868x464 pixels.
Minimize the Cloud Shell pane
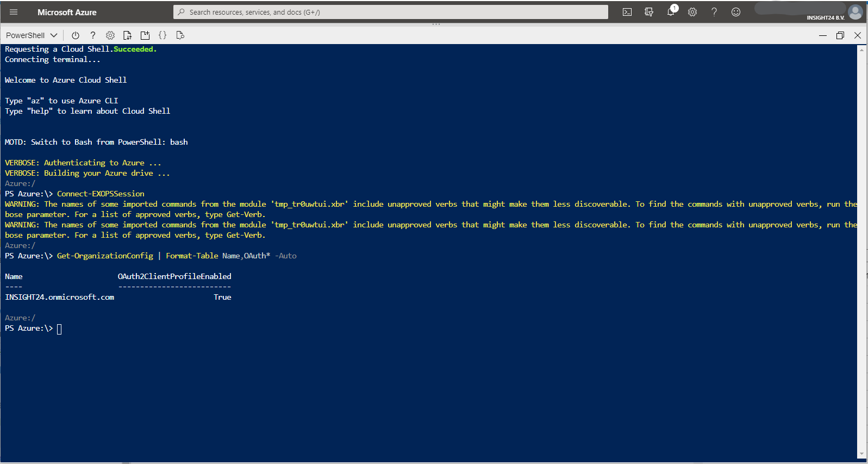[823, 35]
